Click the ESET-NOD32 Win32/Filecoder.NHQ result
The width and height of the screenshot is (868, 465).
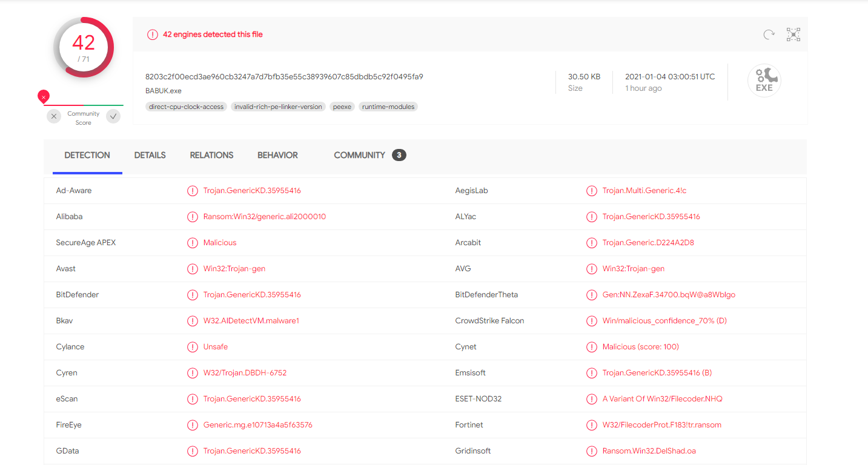663,399
